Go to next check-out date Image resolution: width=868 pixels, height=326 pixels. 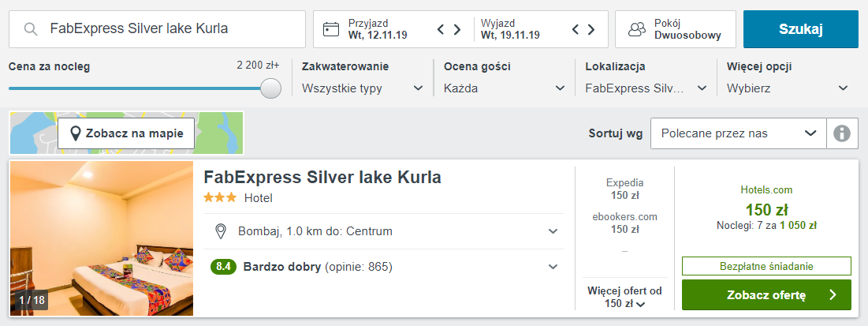(x=591, y=30)
